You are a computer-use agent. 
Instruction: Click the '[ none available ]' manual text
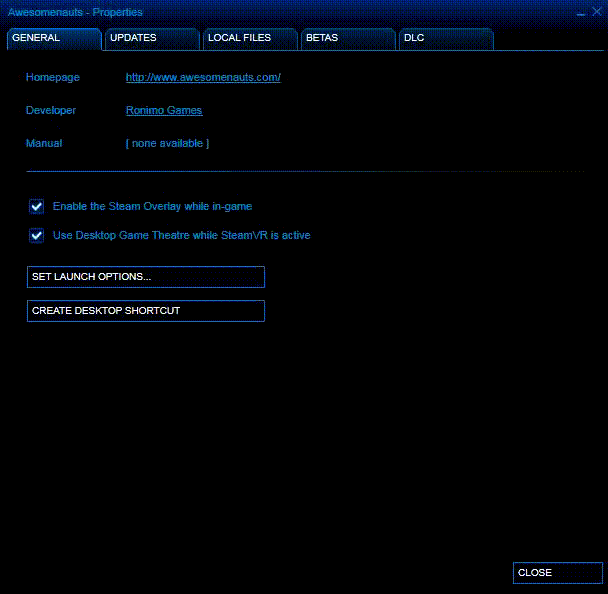point(168,143)
